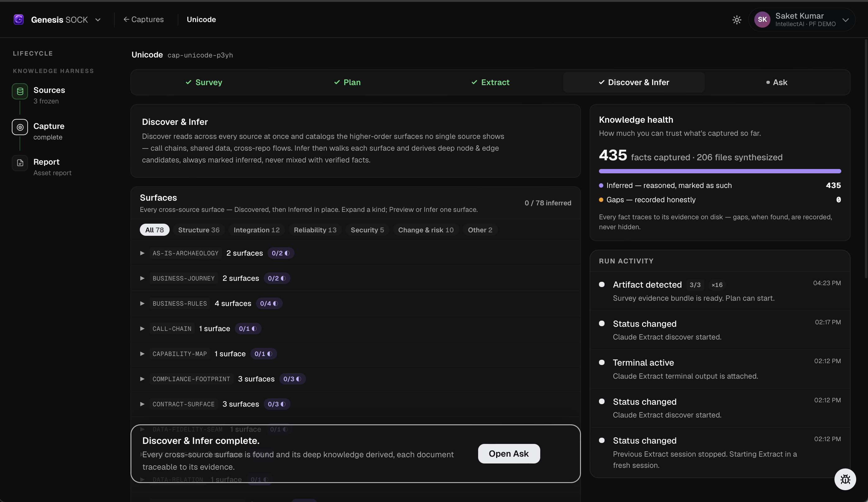Click the Unicode breadcrumb in header
This screenshot has height=502, width=868.
[201, 19]
